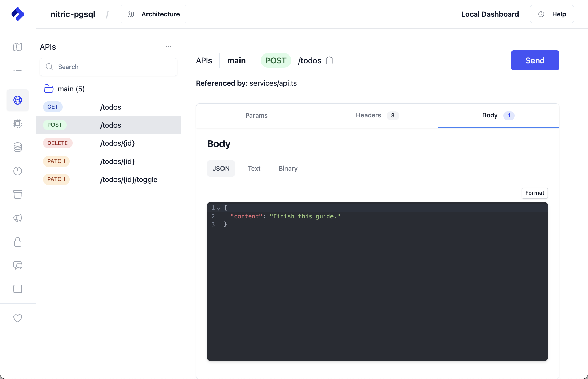
Task: Click inside the JSON body code editor
Action: tap(377, 281)
